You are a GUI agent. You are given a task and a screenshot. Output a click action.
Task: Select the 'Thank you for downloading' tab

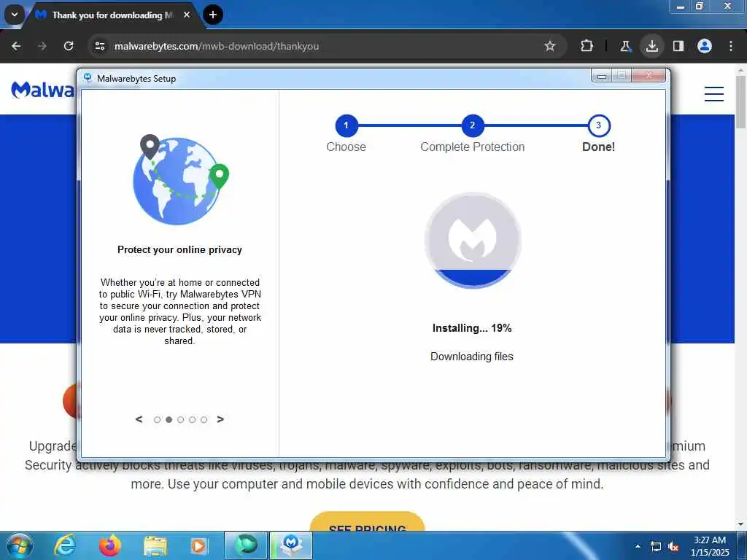pos(113,15)
